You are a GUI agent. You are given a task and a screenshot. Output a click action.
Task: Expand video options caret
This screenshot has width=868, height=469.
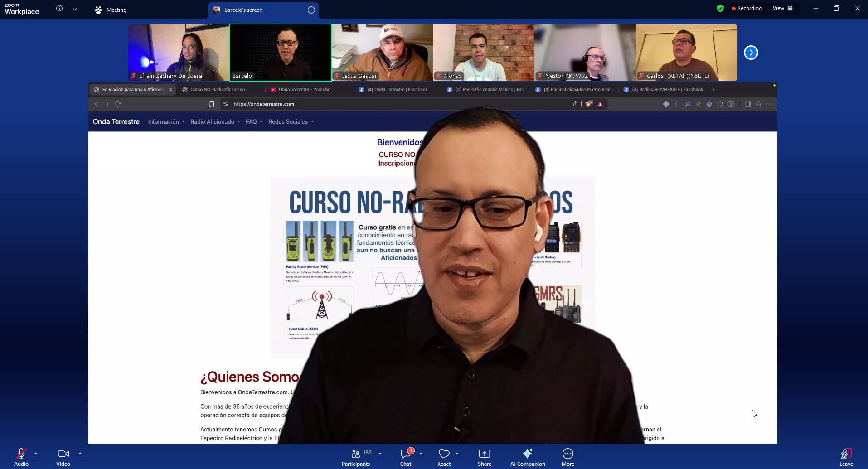tap(80, 453)
